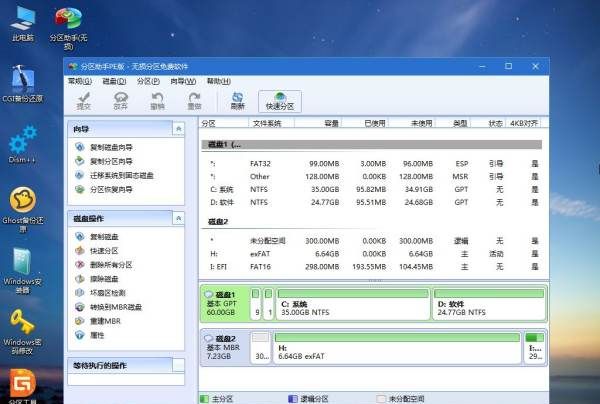Click the 提交 (commit) toolbar icon
This screenshot has width=600, height=404.
pos(84,99)
